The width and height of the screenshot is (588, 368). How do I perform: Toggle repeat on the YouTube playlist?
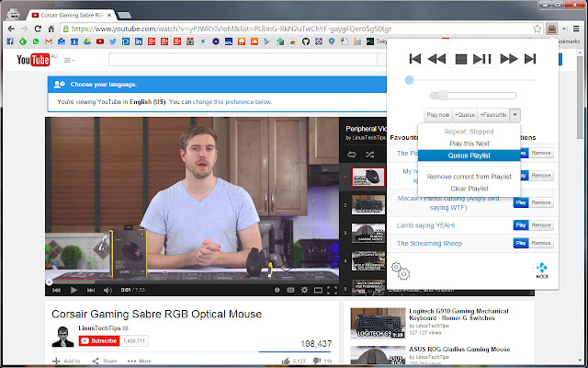(x=350, y=155)
